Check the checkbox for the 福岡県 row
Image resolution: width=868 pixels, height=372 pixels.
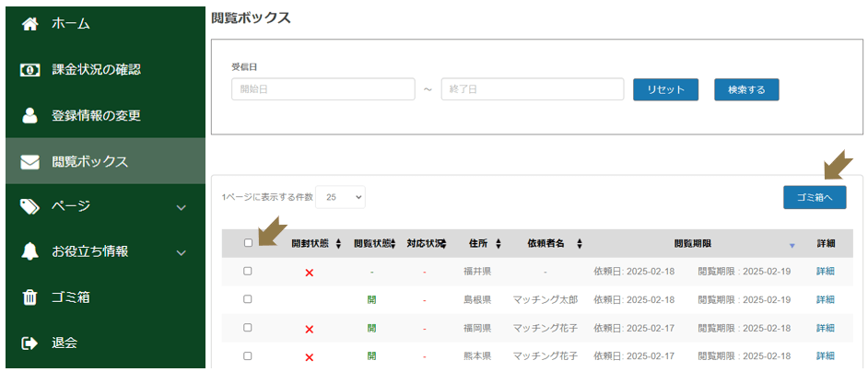click(248, 327)
